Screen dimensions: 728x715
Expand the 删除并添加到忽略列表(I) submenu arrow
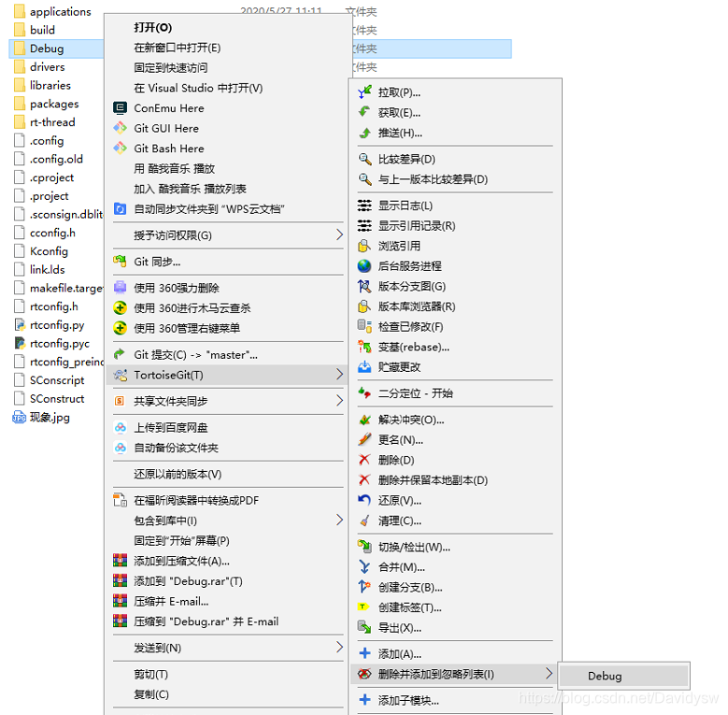click(549, 673)
